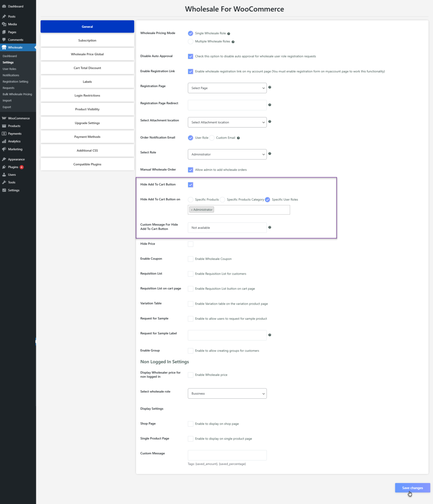433x504 pixels.
Task: Click the Payments icon in sidebar
Action: (x=4, y=134)
